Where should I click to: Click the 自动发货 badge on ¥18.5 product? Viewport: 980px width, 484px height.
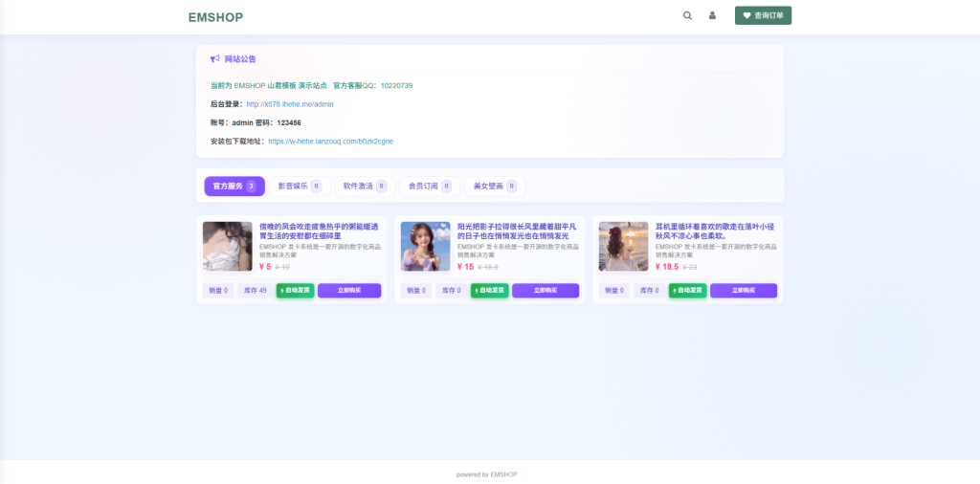point(687,291)
